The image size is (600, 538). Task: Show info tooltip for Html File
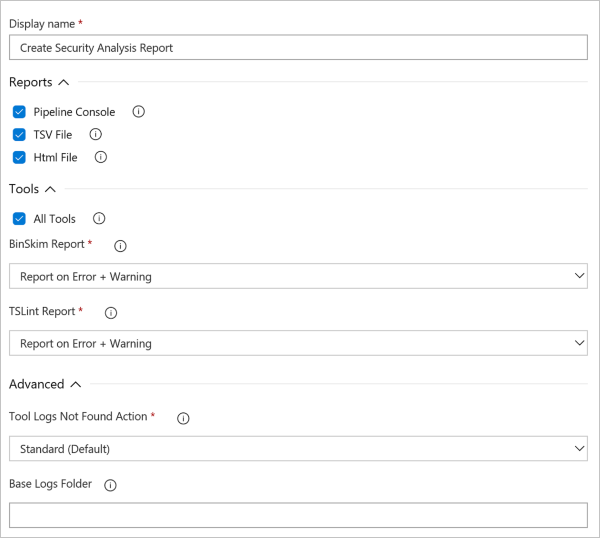[100, 157]
